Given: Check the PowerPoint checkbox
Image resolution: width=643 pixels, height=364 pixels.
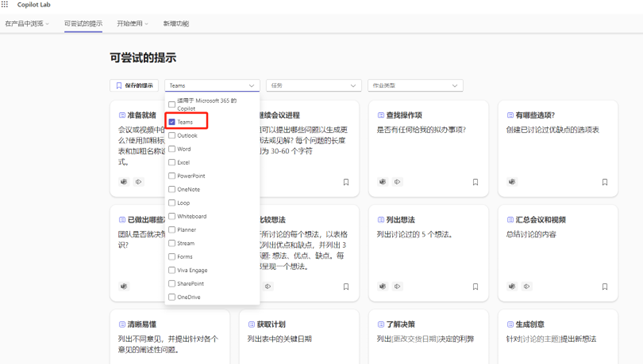Looking at the screenshot, I should pyautogui.click(x=172, y=176).
